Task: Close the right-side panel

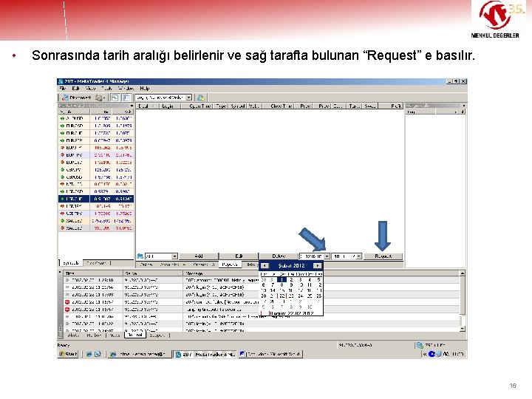Action: click(x=463, y=106)
